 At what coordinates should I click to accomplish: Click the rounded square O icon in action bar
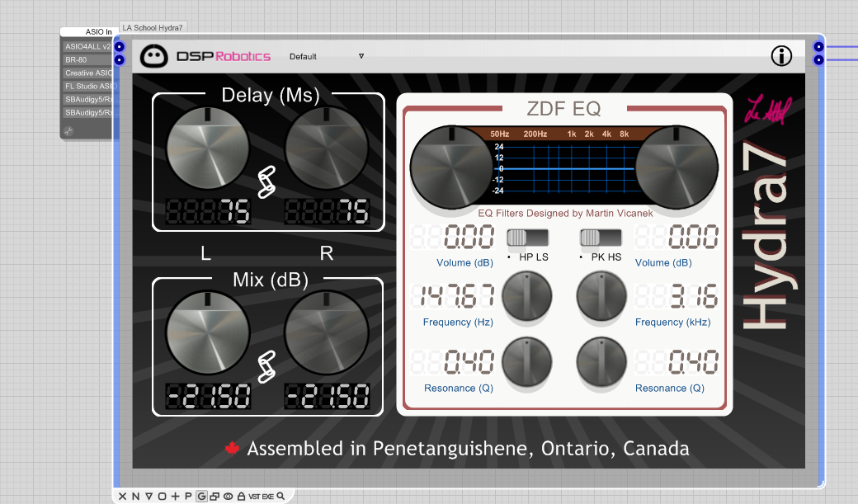click(x=162, y=497)
